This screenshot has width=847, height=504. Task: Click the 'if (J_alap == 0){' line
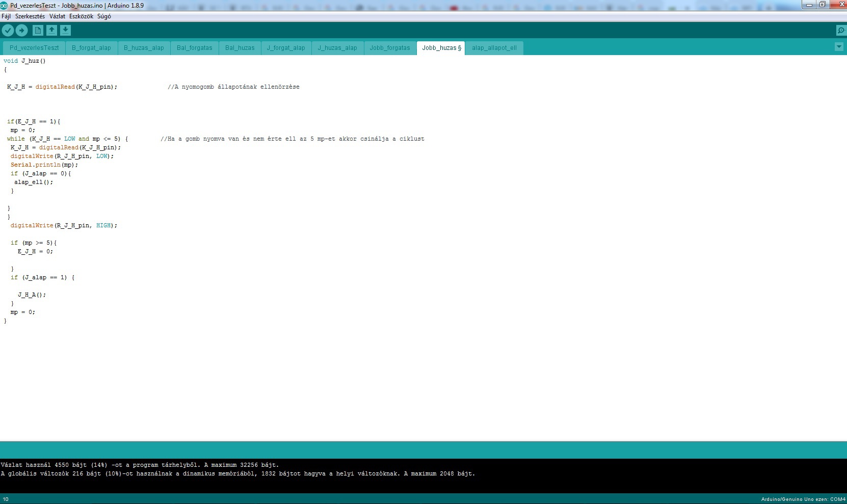coord(41,173)
